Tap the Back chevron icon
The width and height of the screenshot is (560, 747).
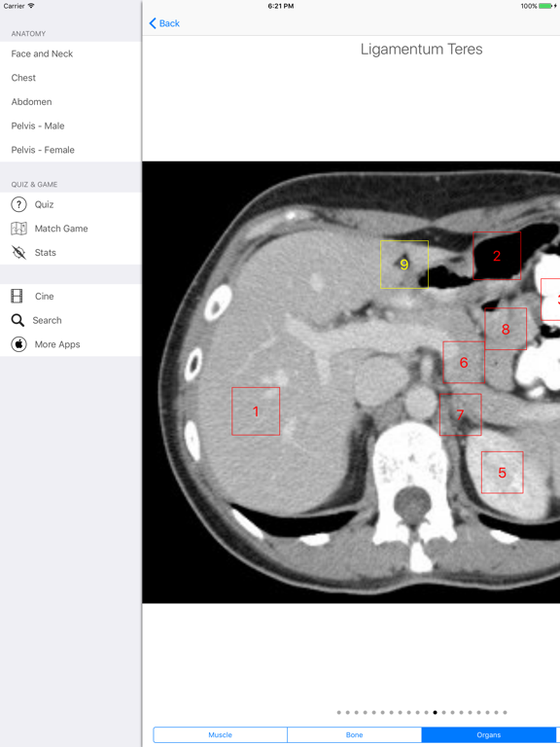153,23
